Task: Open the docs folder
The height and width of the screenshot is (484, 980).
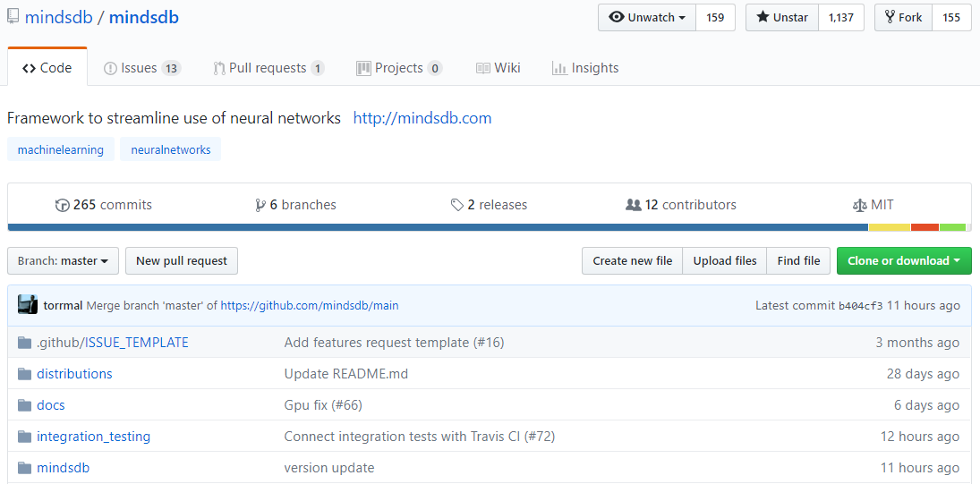Action: (51, 404)
